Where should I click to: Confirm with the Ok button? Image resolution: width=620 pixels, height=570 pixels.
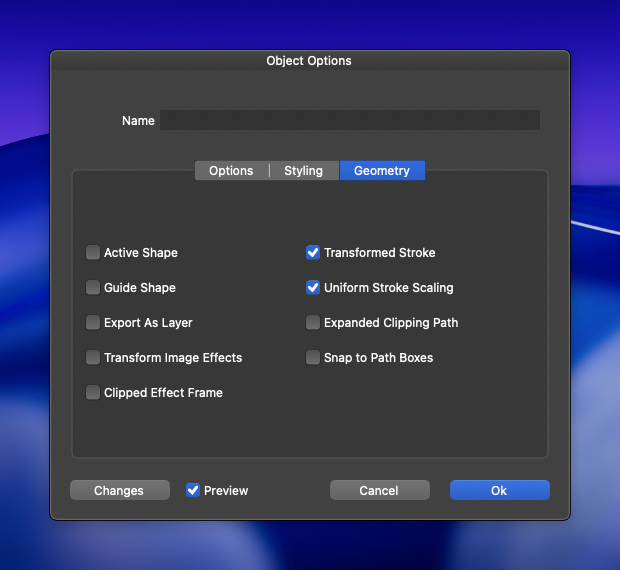click(499, 490)
